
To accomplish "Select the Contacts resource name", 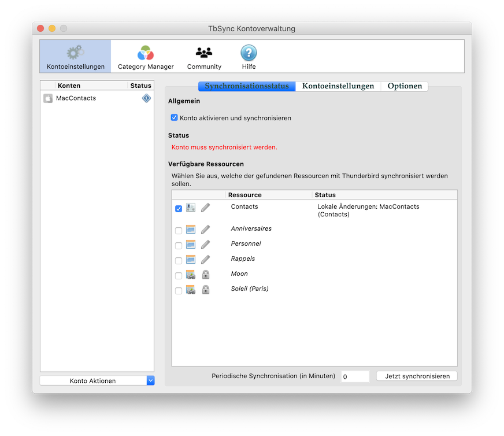I will click(244, 206).
